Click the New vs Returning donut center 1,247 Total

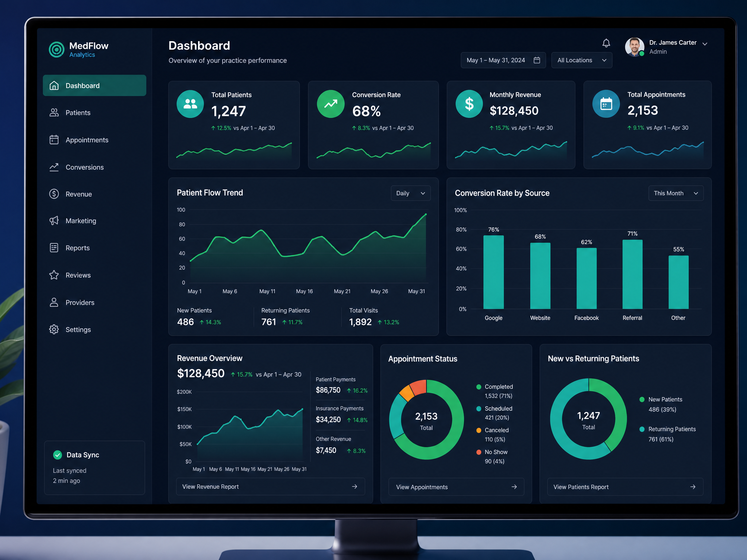tap(588, 420)
